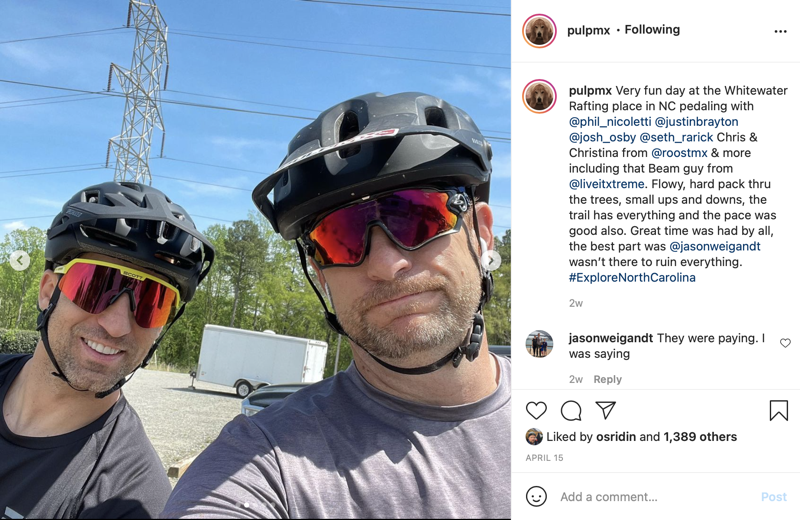800x520 pixels.
Task: Share post via paper plane icon
Action: 606,410
